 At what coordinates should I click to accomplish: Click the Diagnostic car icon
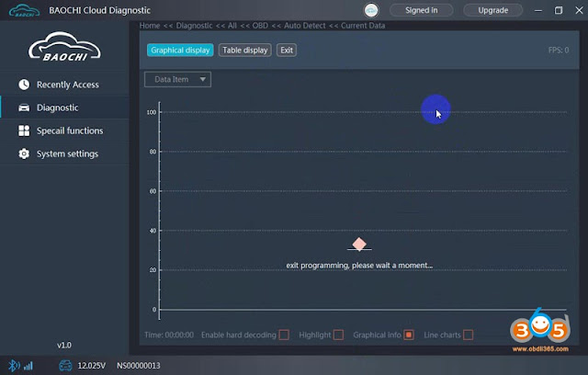pos(24,108)
